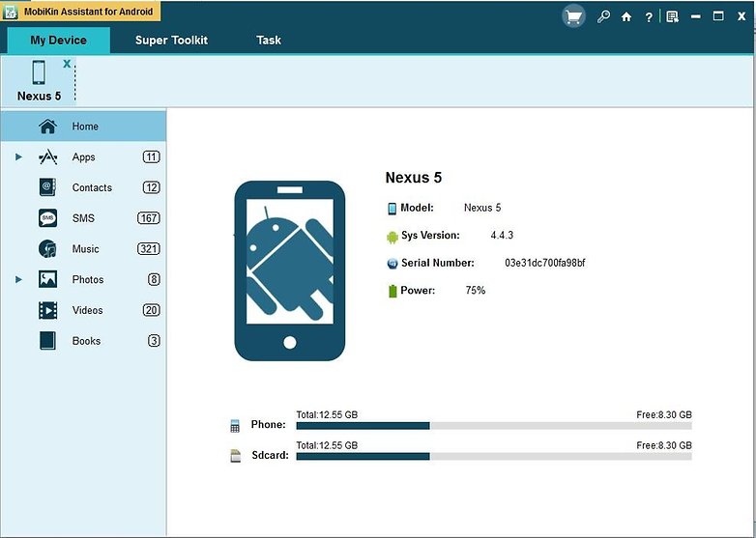Open the SMS messages category

click(83, 218)
